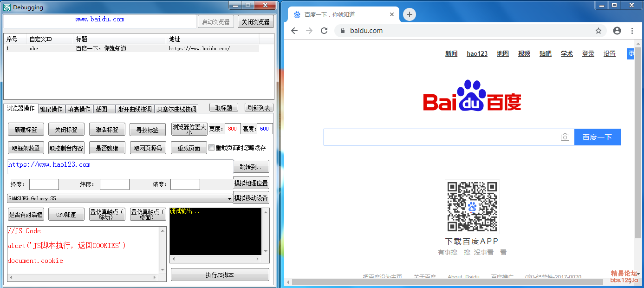Switch to 填表操作 tab
The image size is (644, 288).
click(79, 109)
